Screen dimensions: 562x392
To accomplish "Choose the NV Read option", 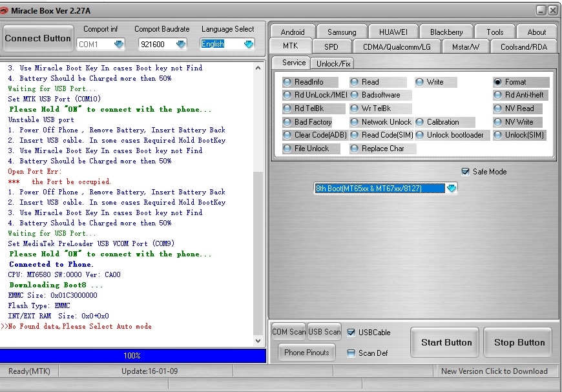I will (x=519, y=108).
